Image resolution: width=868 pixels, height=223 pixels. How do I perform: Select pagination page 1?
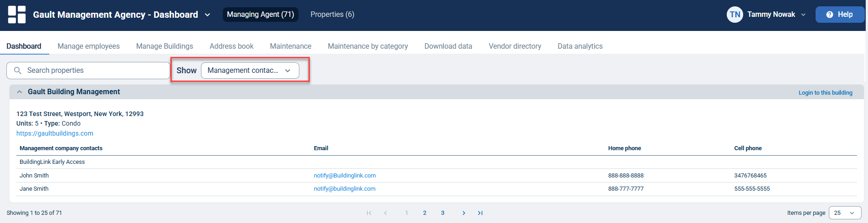[406, 213]
